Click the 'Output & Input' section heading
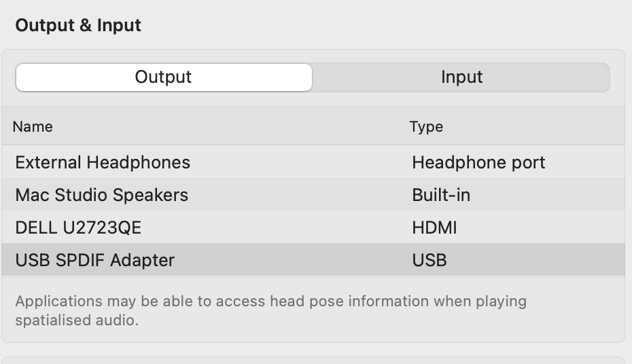The image size is (632, 364). click(78, 26)
